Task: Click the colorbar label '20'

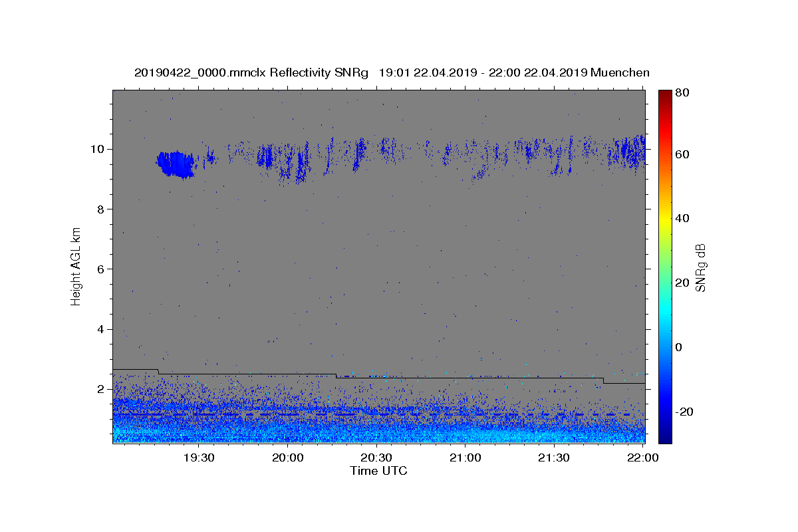Action: tap(684, 283)
